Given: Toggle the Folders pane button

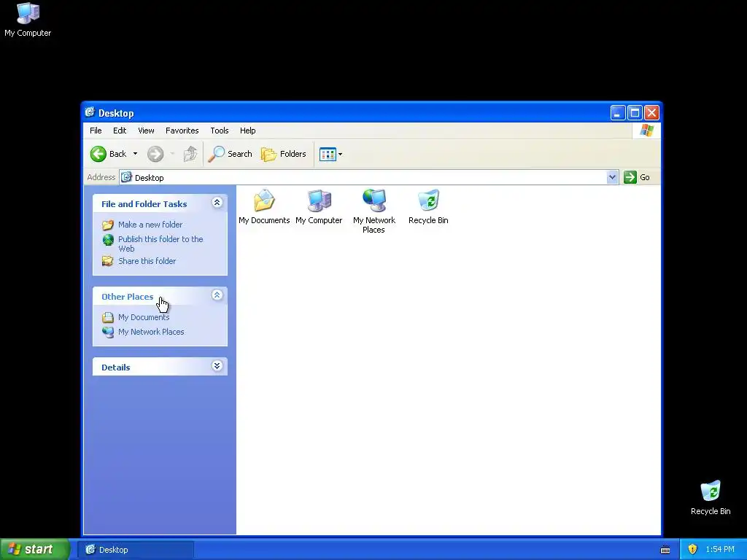Looking at the screenshot, I should point(284,154).
